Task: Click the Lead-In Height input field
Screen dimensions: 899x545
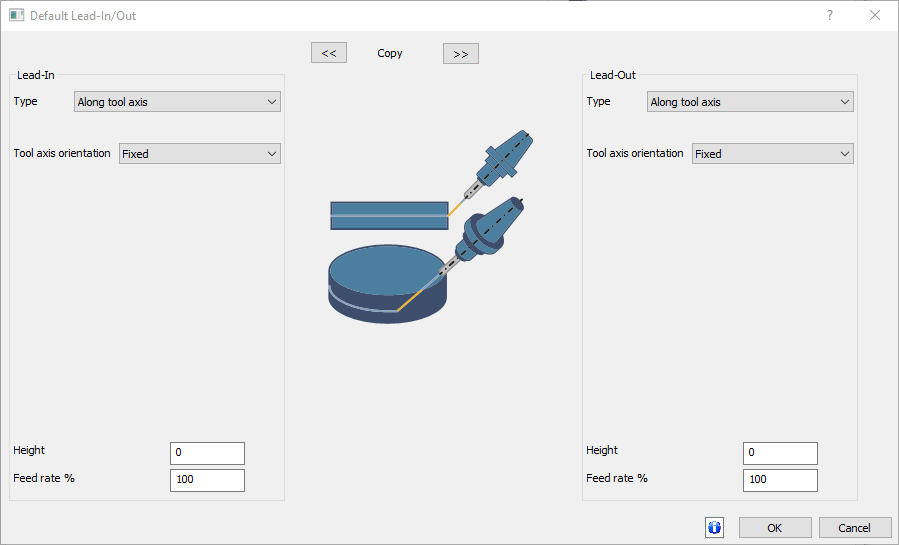Action: 208,453
